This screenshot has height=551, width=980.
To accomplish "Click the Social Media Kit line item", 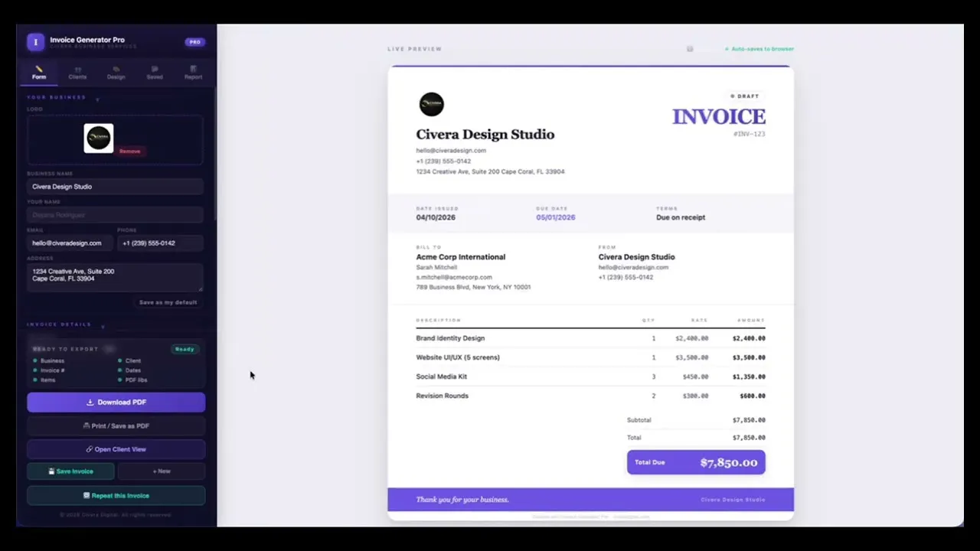I will 590,377.
